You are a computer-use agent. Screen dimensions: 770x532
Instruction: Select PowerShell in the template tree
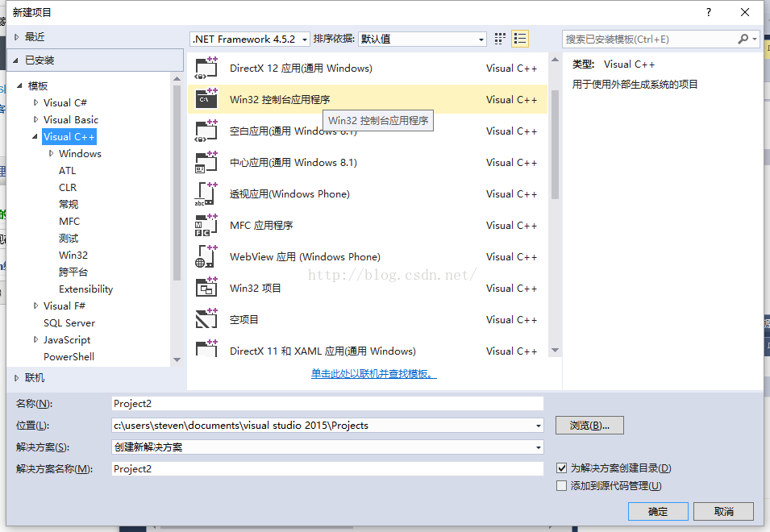coord(69,357)
